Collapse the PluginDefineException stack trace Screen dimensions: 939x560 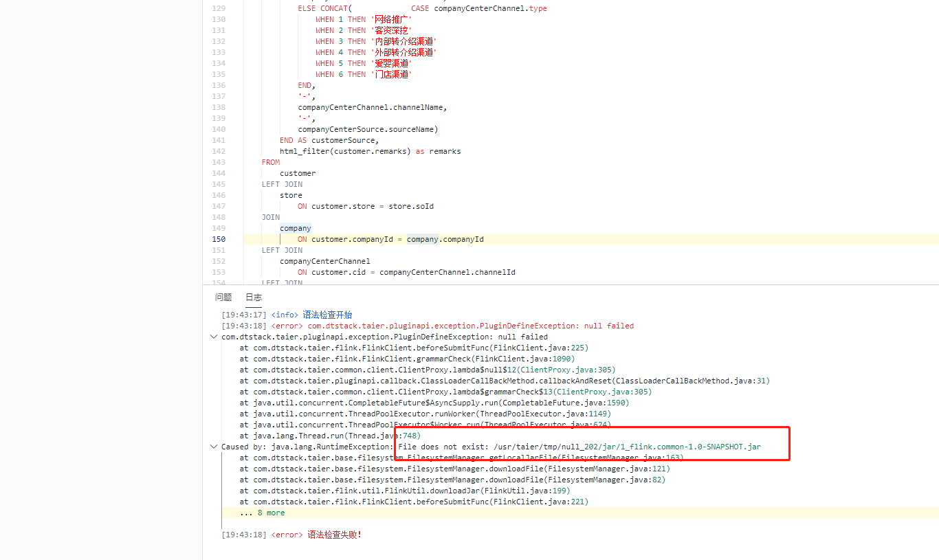(214, 337)
